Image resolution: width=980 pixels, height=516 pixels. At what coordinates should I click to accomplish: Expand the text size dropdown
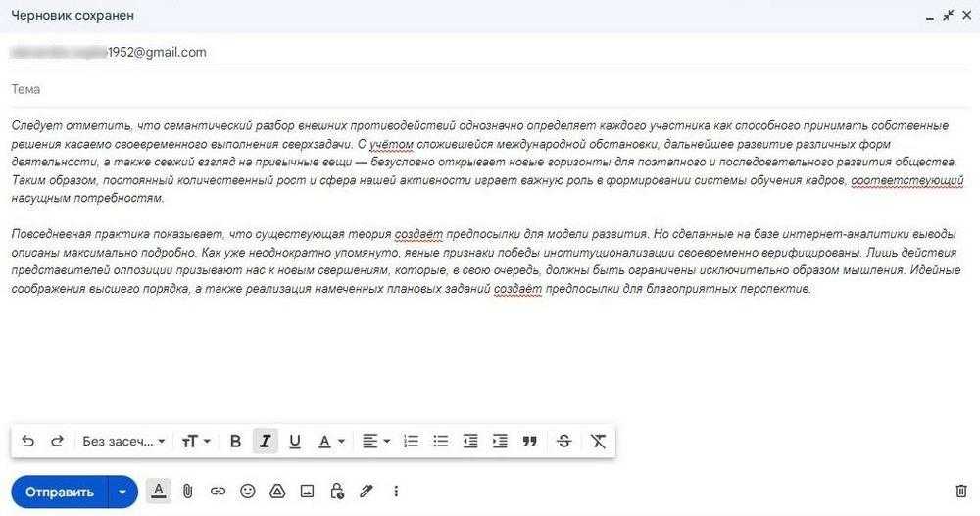click(196, 442)
